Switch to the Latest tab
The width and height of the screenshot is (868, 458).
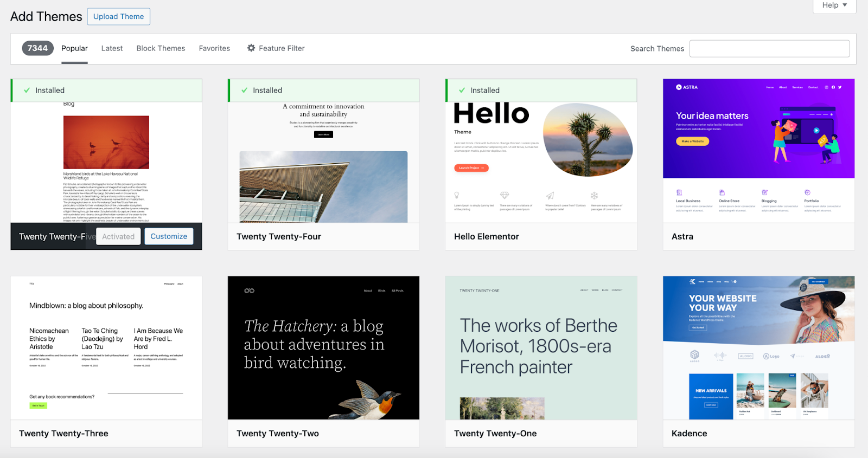(x=112, y=48)
